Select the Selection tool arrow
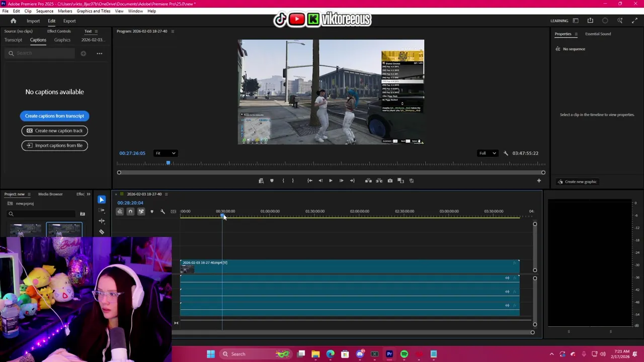The width and height of the screenshot is (644, 362). tap(102, 200)
